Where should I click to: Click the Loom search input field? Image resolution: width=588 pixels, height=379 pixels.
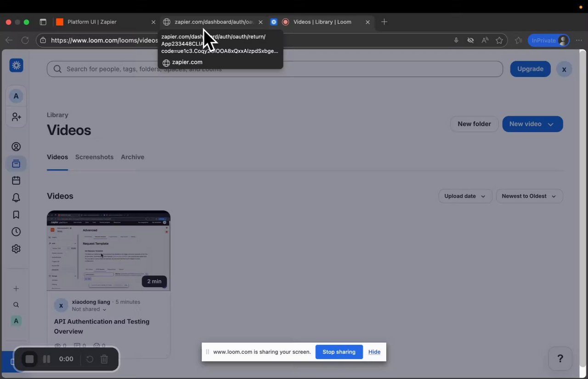pyautogui.click(x=275, y=69)
